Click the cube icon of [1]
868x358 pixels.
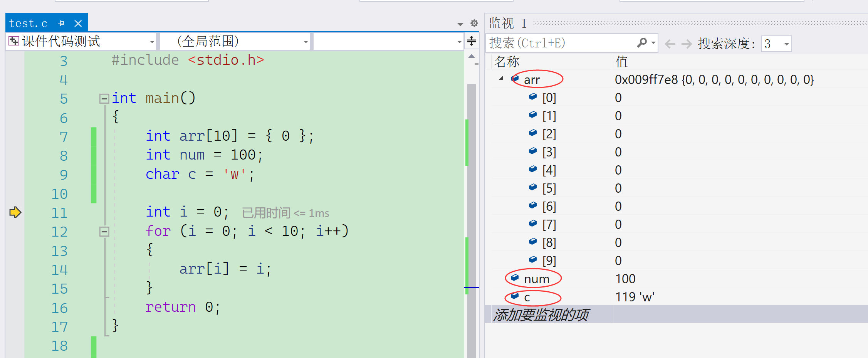(x=533, y=114)
